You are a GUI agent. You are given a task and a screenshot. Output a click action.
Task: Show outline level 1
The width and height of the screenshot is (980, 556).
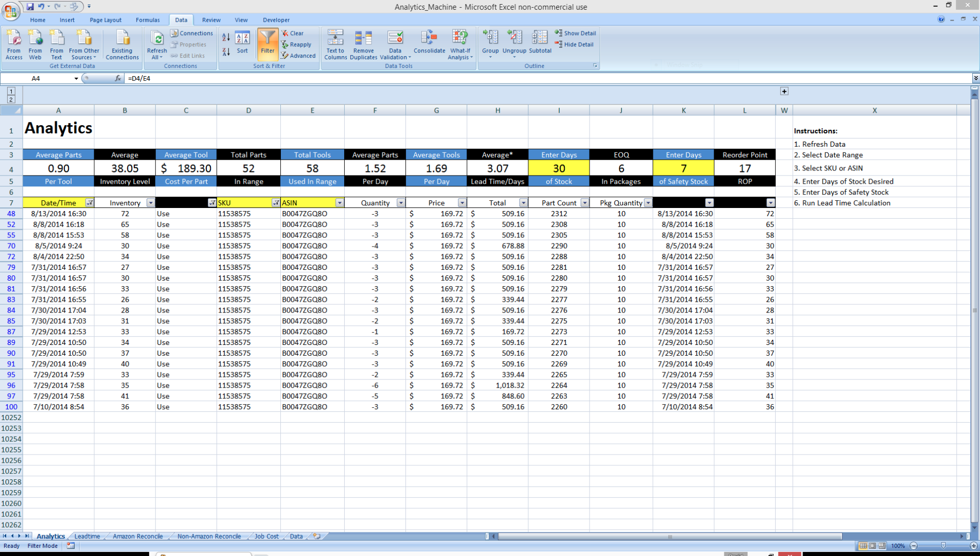pyautogui.click(x=11, y=91)
